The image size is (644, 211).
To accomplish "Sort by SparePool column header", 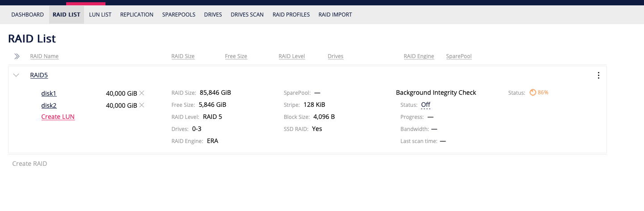I will tap(459, 56).
